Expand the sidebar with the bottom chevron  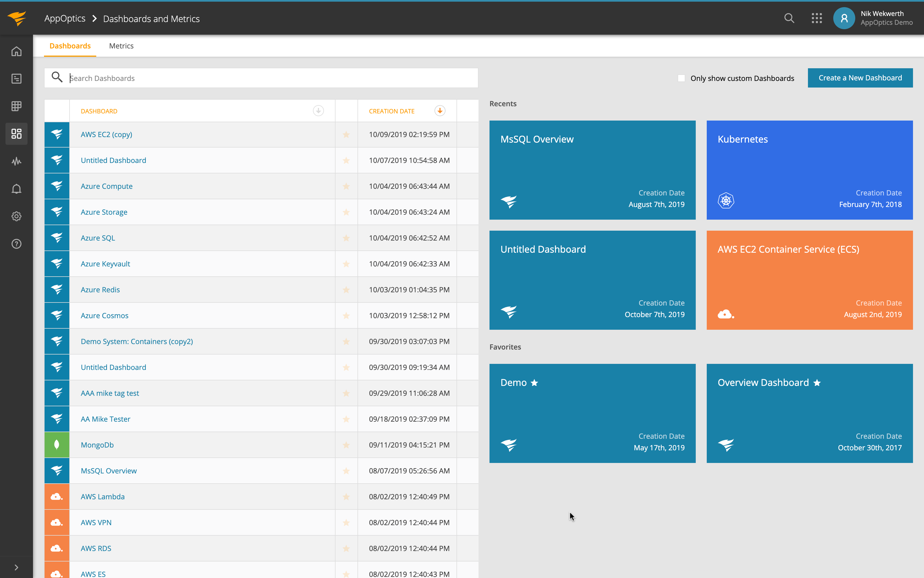[16, 567]
